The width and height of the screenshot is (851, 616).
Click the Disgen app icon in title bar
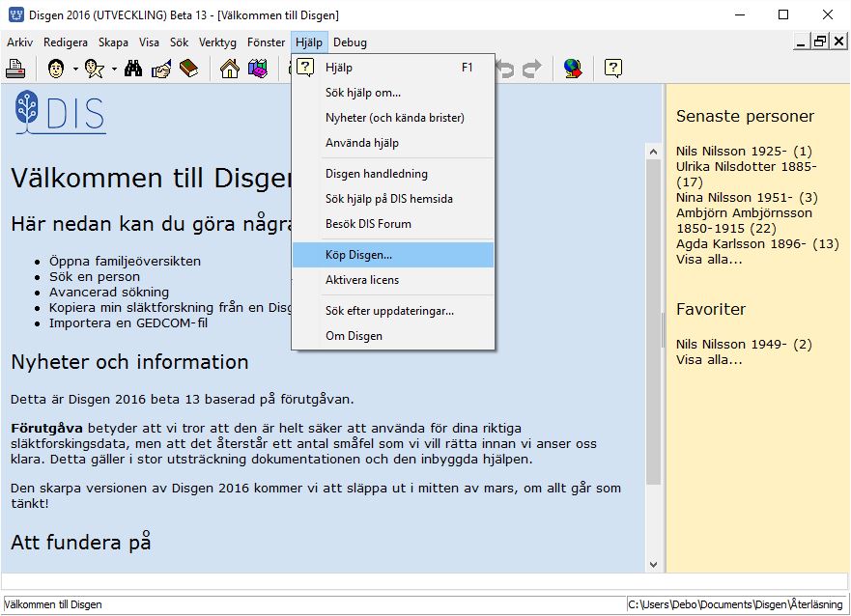click(16, 14)
